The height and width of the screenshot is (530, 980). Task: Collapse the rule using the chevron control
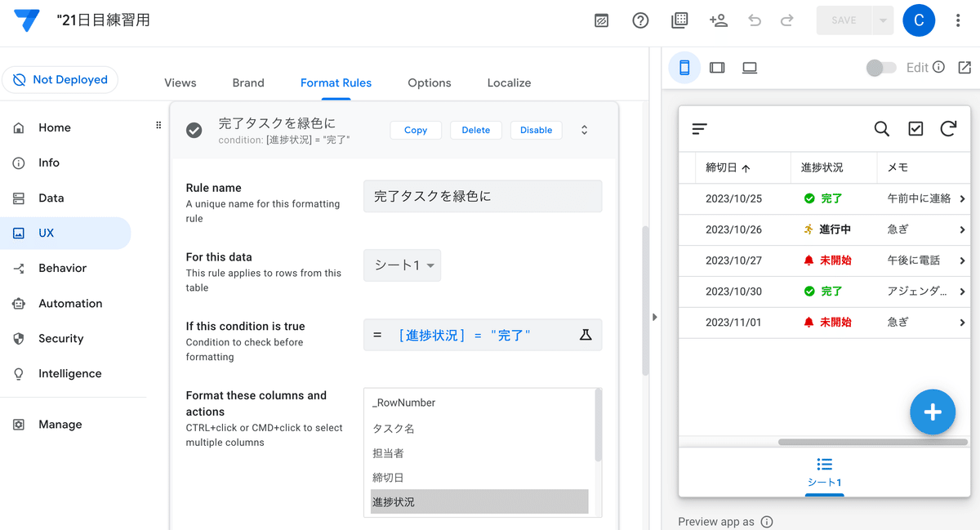(585, 129)
